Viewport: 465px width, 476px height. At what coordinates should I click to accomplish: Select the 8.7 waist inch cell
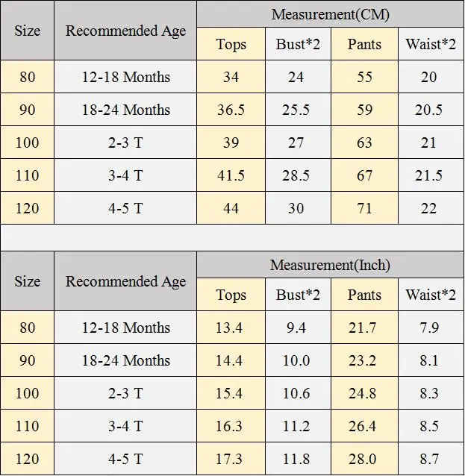[431, 459]
